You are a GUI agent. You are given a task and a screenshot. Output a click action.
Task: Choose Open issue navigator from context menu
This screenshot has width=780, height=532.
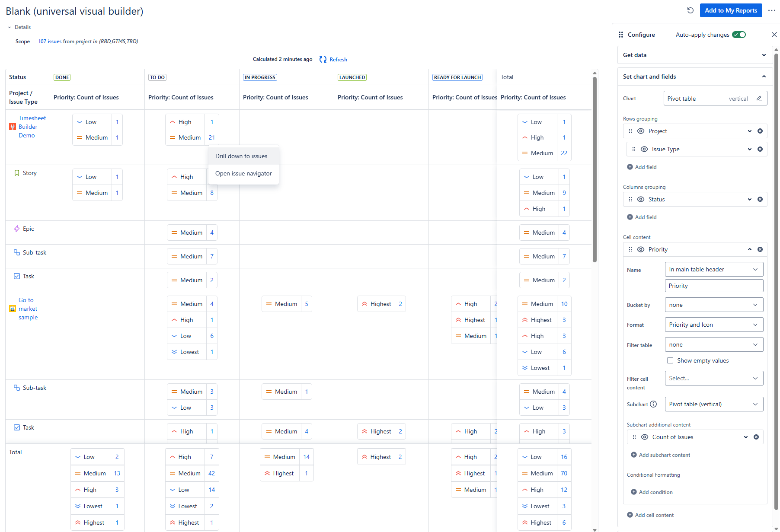pyautogui.click(x=243, y=173)
